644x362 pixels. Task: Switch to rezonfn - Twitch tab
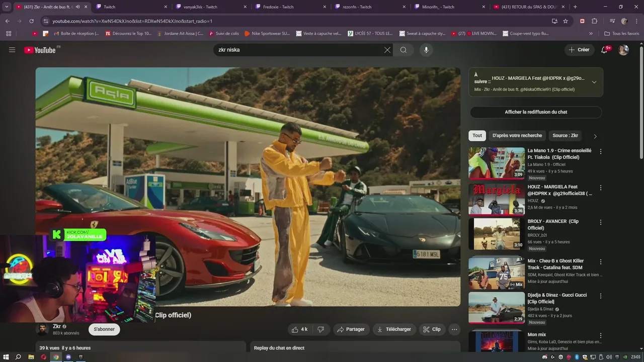[x=370, y=7]
